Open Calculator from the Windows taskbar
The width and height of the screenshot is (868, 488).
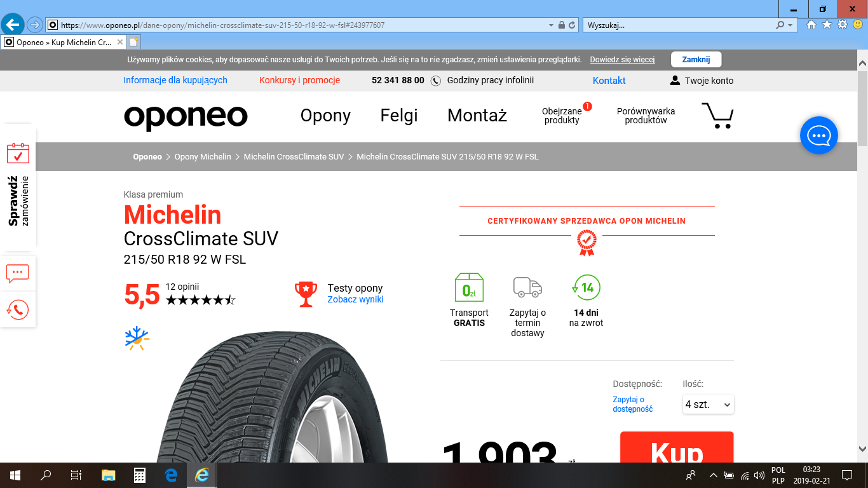pyautogui.click(x=140, y=475)
